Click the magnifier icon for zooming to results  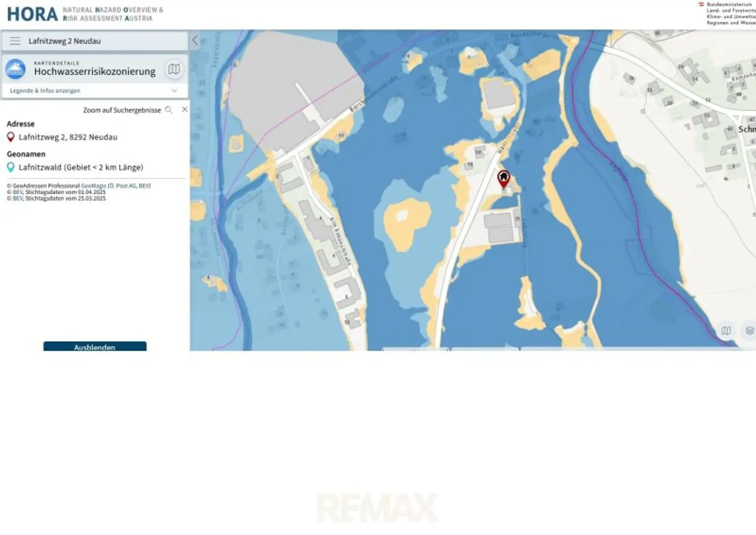169,110
